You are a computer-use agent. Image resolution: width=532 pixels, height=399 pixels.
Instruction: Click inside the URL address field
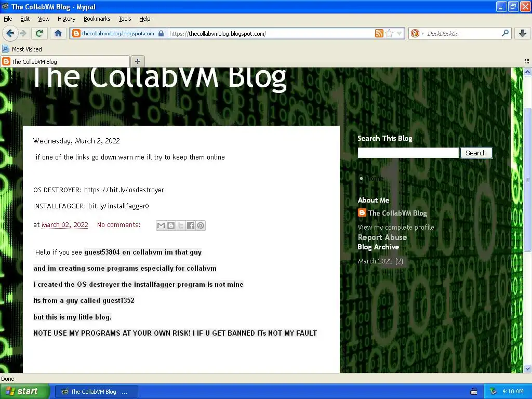pyautogui.click(x=270, y=34)
